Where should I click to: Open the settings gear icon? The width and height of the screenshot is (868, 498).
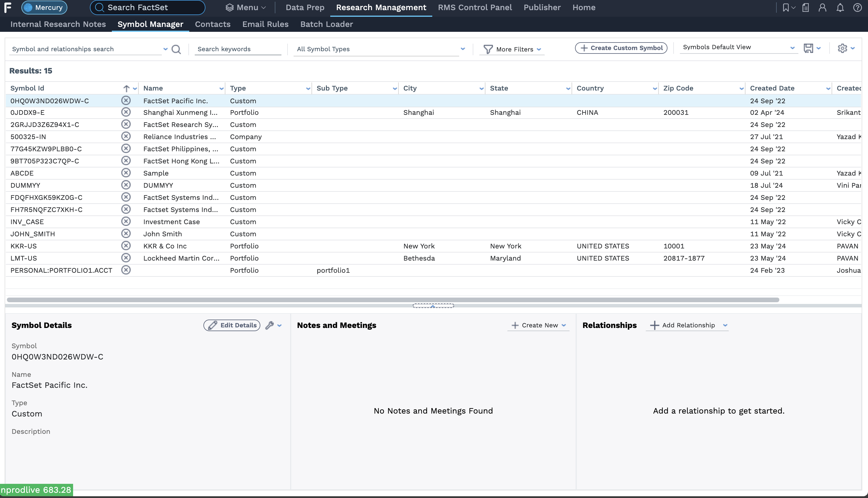point(842,48)
